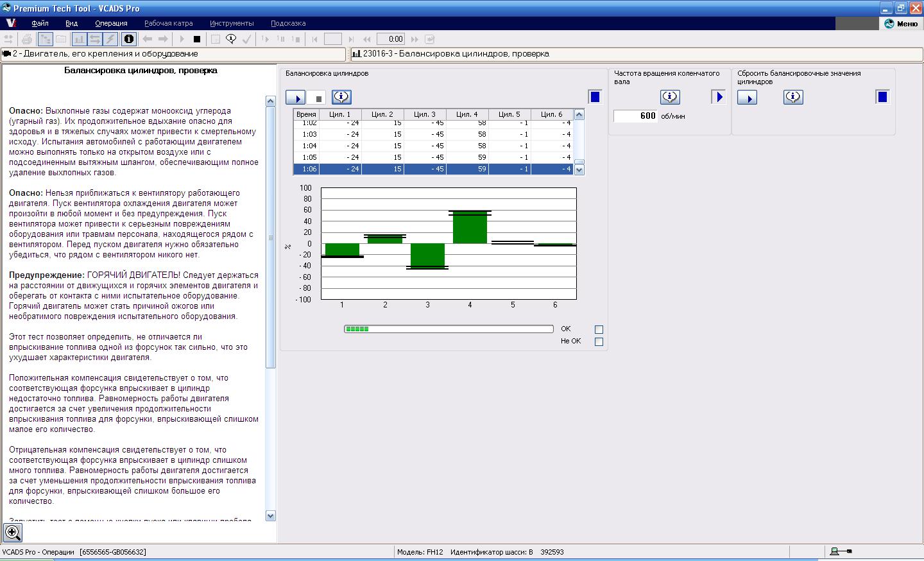Click the Цил. 6 column header
This screenshot has height=561, width=924.
point(552,114)
